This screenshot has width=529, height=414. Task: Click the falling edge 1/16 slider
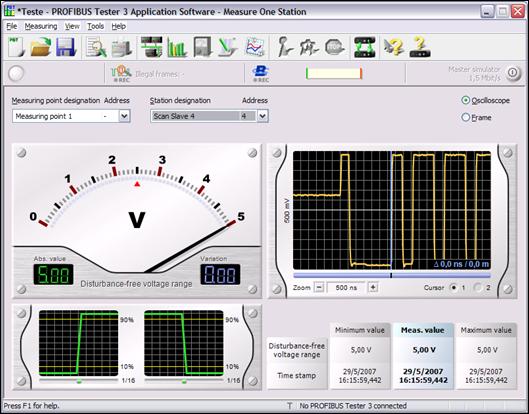tap(184, 381)
